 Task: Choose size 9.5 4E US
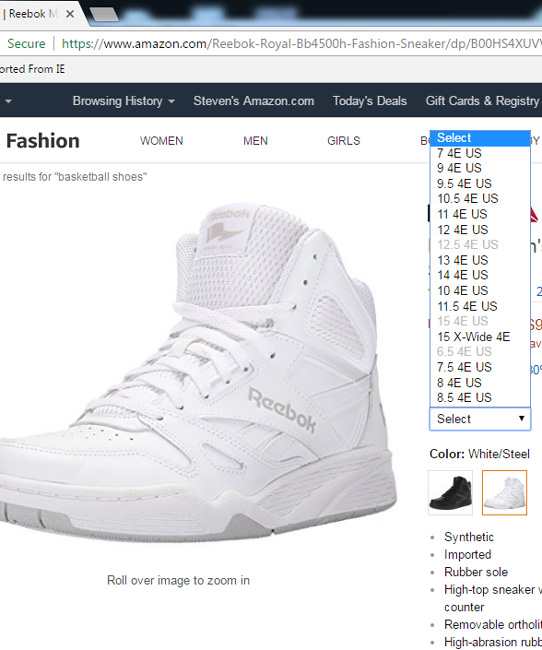(x=480, y=184)
